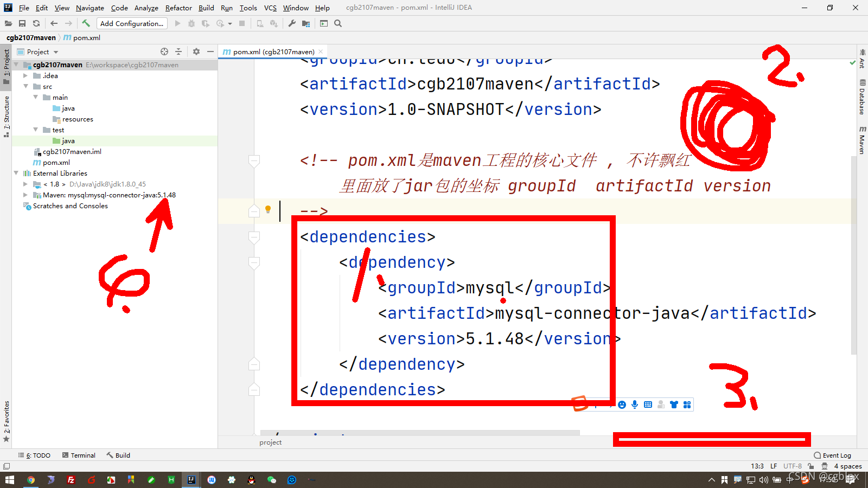Collapse the test folder
868x488 pixels.
(35, 130)
